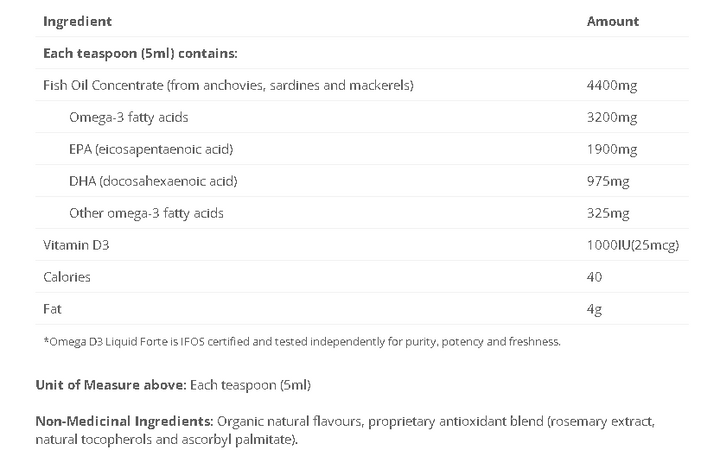Click the 4400mg amount value
Screen dimensions: 720x469
611,85
